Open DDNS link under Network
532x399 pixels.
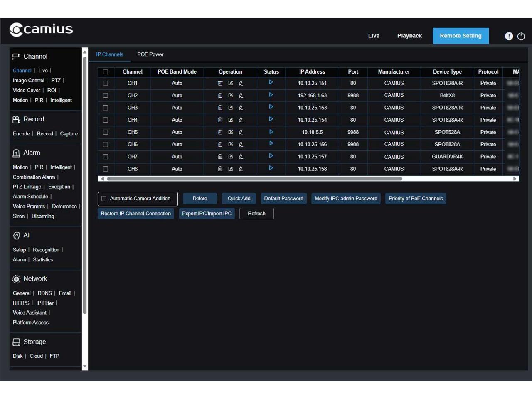pos(45,293)
